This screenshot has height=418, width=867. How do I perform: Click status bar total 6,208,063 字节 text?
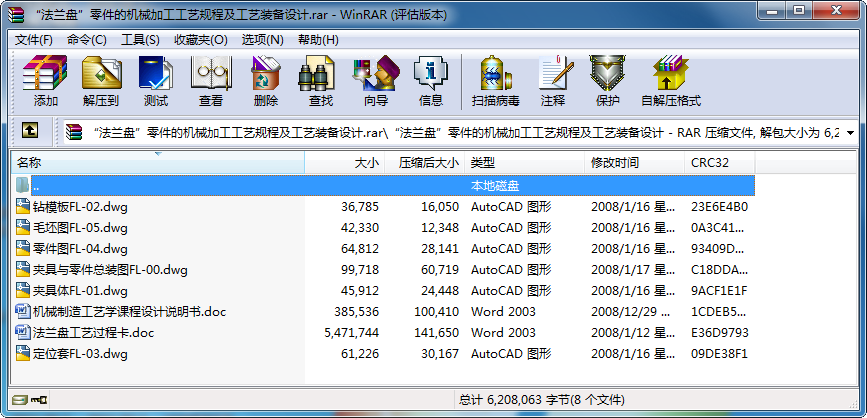[542, 399]
